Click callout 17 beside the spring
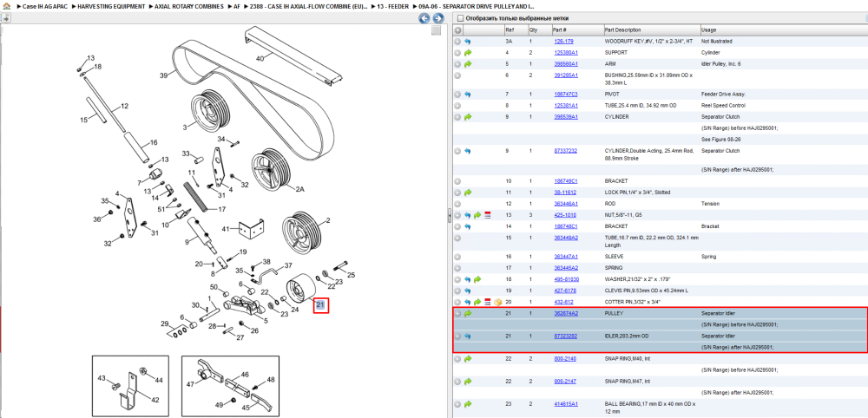Screen dimensions: 868x418 221,210
